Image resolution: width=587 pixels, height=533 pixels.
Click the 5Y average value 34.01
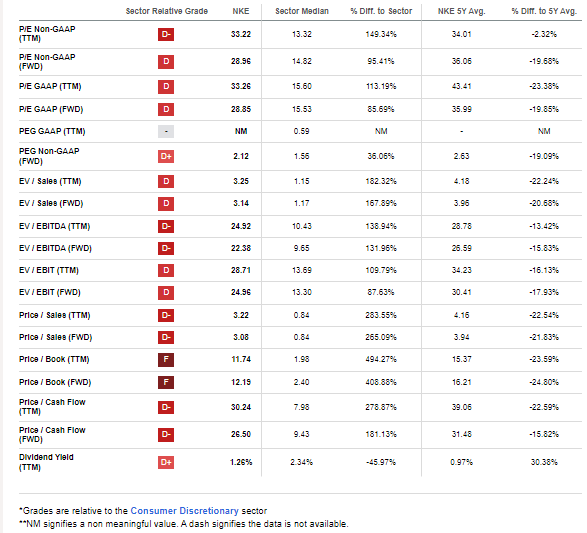[x=461, y=34]
